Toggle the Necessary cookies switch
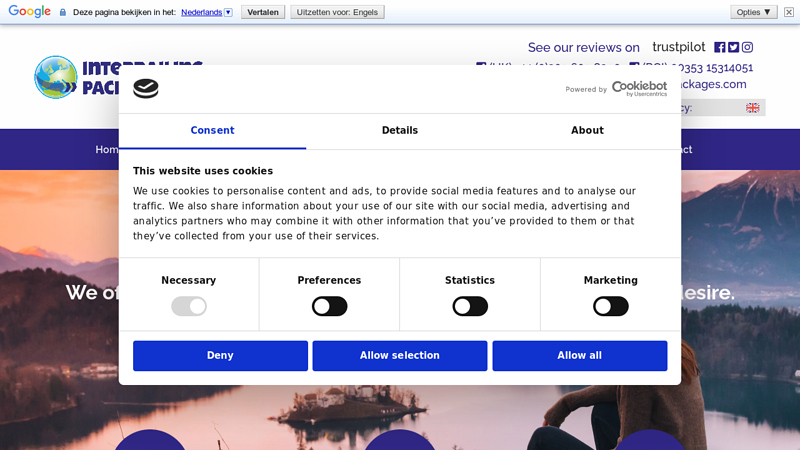800x450 pixels. coord(189,306)
